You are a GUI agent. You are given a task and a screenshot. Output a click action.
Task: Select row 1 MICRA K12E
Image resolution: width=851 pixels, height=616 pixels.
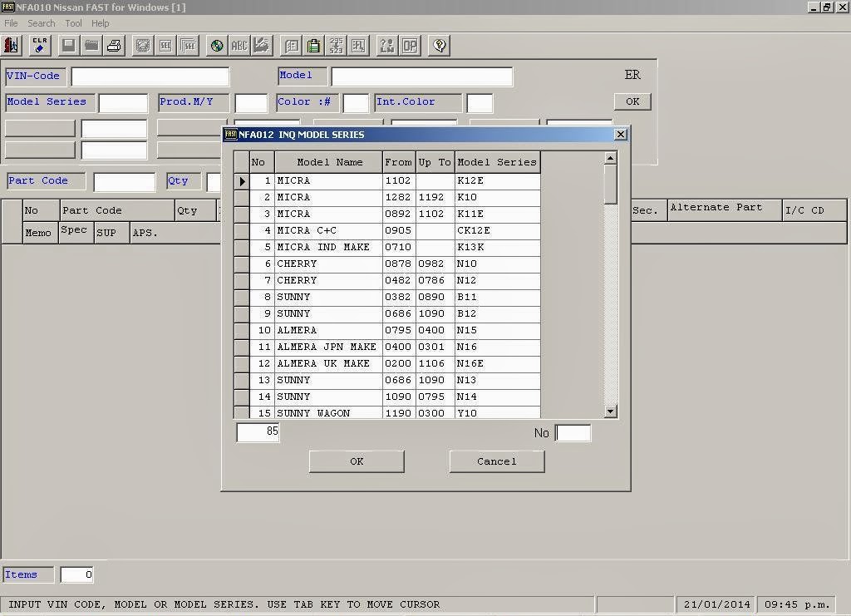click(395, 180)
